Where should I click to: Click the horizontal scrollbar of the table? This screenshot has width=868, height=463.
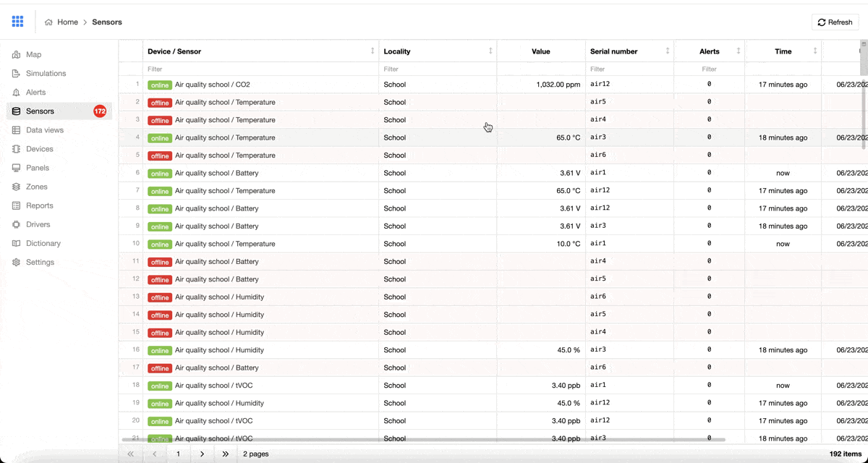tap(423, 439)
